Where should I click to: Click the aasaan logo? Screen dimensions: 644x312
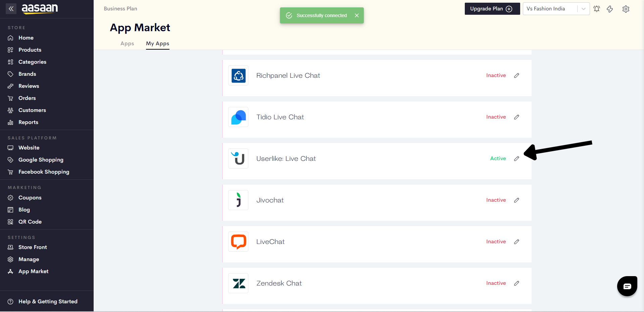click(x=40, y=8)
